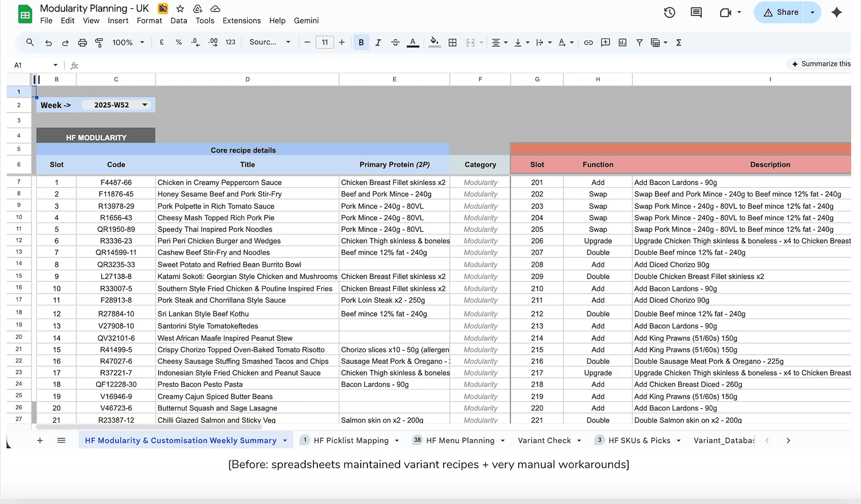The image size is (861, 504).
Task: Insert a link
Action: pos(588,43)
